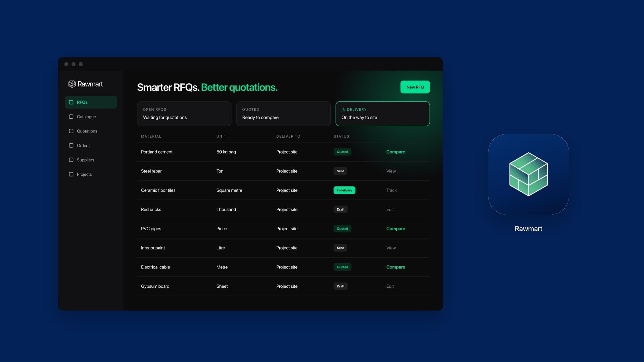Image resolution: width=644 pixels, height=362 pixels.
Task: Click the Status column header
Action: tap(341, 136)
